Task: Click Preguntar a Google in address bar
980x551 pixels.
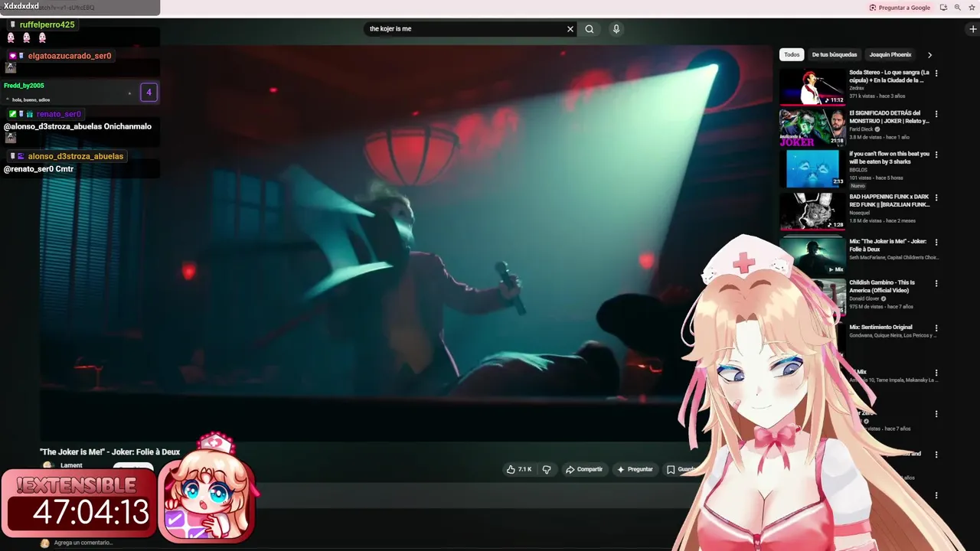Action: pyautogui.click(x=900, y=8)
